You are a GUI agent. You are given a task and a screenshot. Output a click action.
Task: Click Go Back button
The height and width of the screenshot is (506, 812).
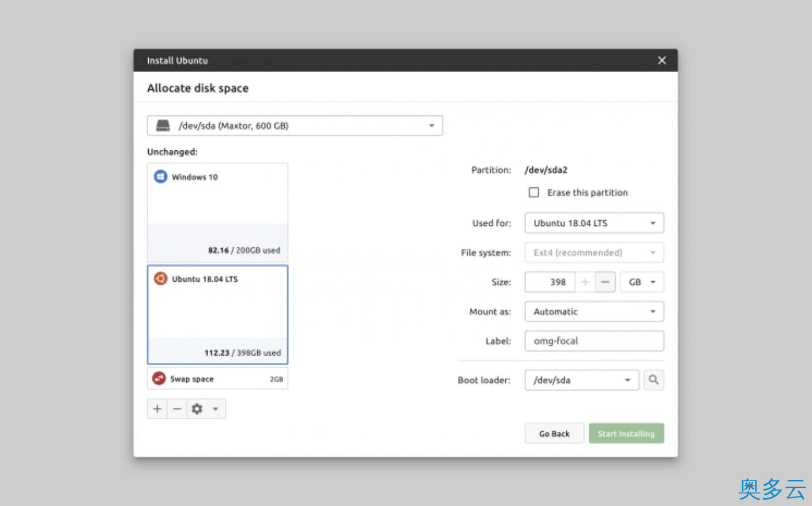click(554, 433)
